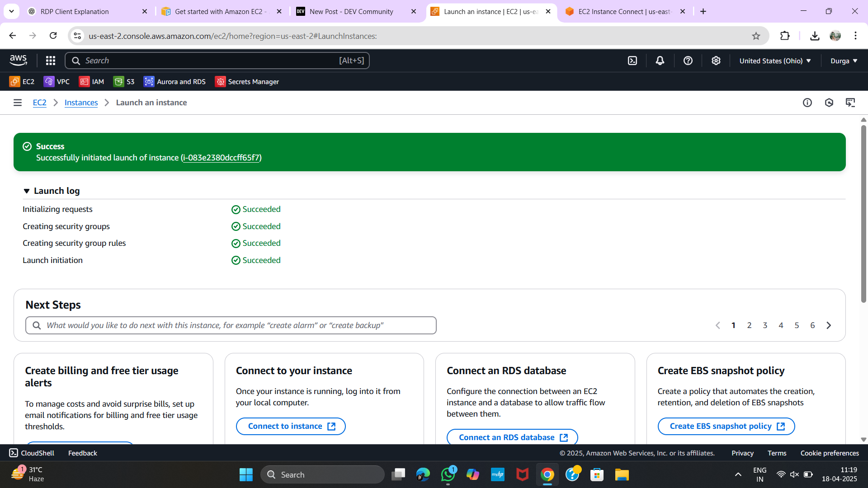Open the AWS services grid menu
The width and height of the screenshot is (868, 488).
(51, 61)
